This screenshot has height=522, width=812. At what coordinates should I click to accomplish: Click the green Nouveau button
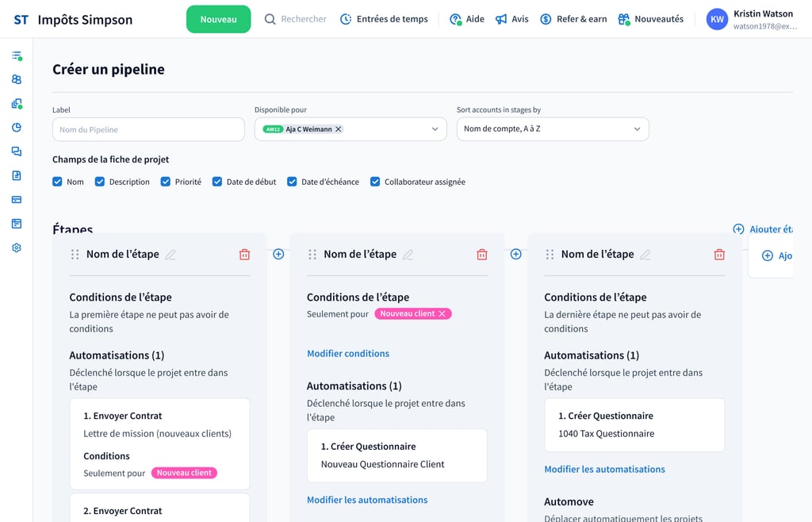(x=218, y=19)
